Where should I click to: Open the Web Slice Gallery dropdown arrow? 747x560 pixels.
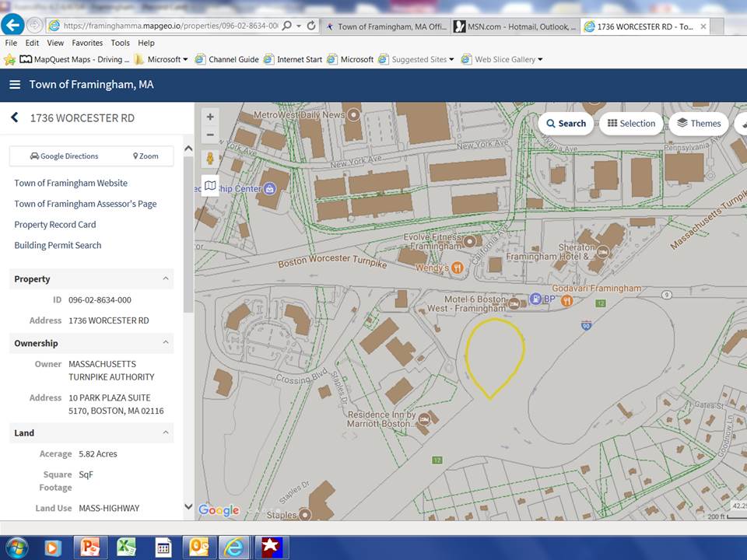[540, 60]
